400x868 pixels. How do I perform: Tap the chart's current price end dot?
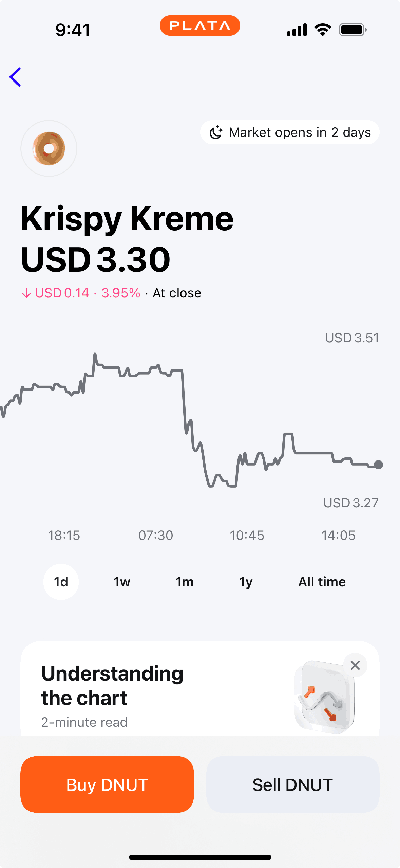tap(378, 465)
